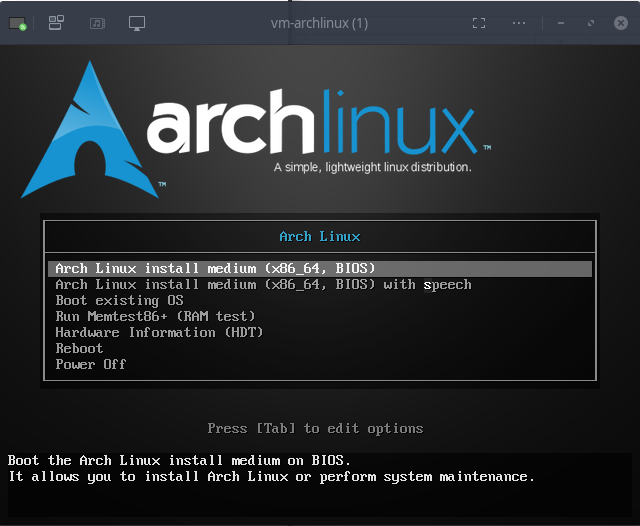
Task: Select Boot existing OS entry
Action: point(119,301)
